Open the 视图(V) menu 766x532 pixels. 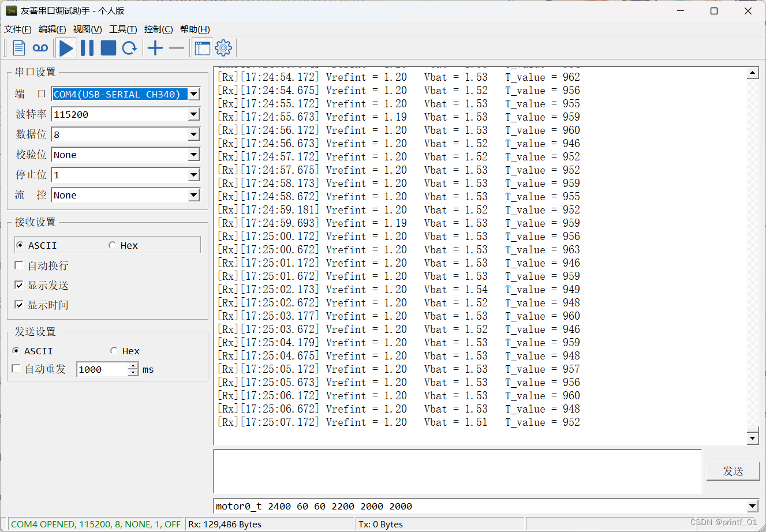[87, 29]
